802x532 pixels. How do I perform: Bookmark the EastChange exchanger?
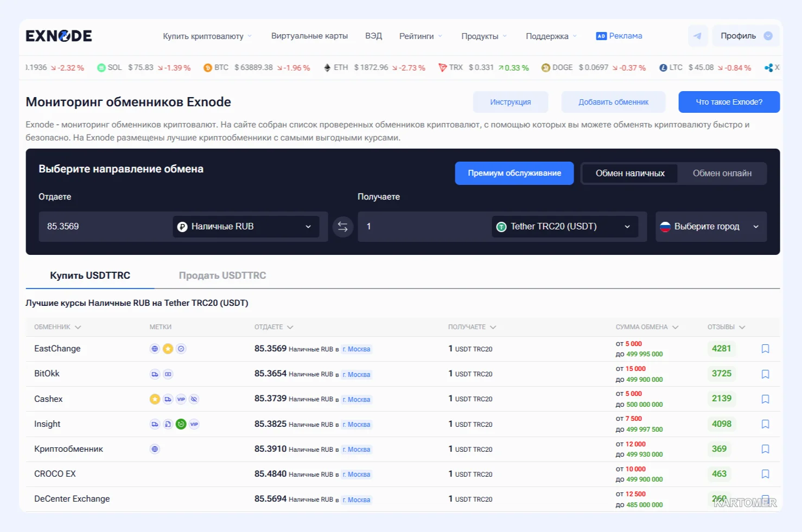pos(765,349)
